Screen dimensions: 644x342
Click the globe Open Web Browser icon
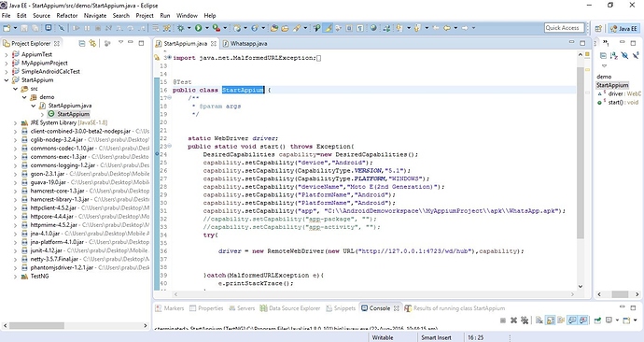(x=373, y=28)
